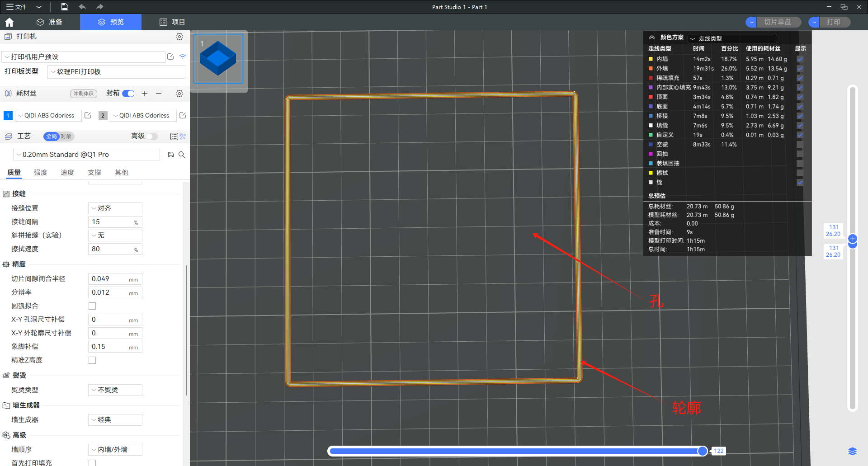Open the 墙生成器 dropdown
The height and width of the screenshot is (466, 868).
115,420
